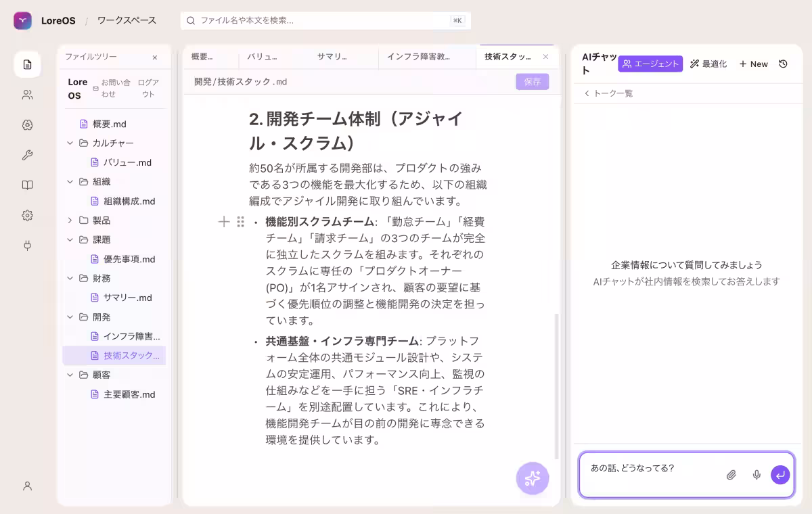This screenshot has width=812, height=514.
Task: Open the plug integrations sidebar icon
Action: [x=27, y=246]
